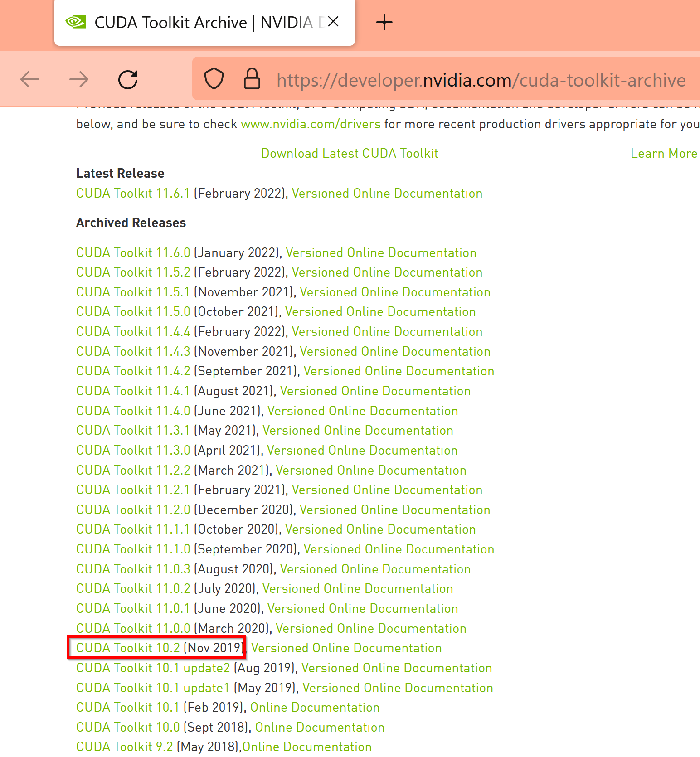Viewport: 700px width, 757px height.
Task: Open CUDA Toolkit 11.5.0 link
Action: point(133,312)
